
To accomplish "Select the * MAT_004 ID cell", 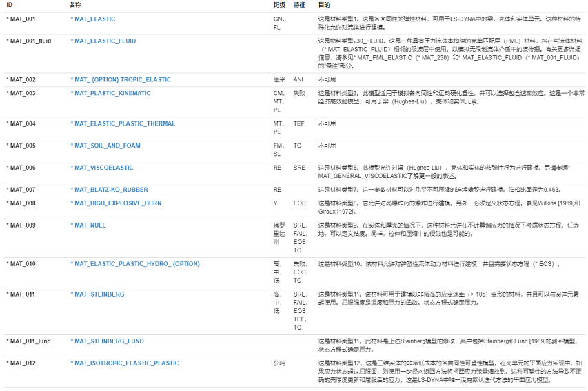I will click(x=21, y=123).
